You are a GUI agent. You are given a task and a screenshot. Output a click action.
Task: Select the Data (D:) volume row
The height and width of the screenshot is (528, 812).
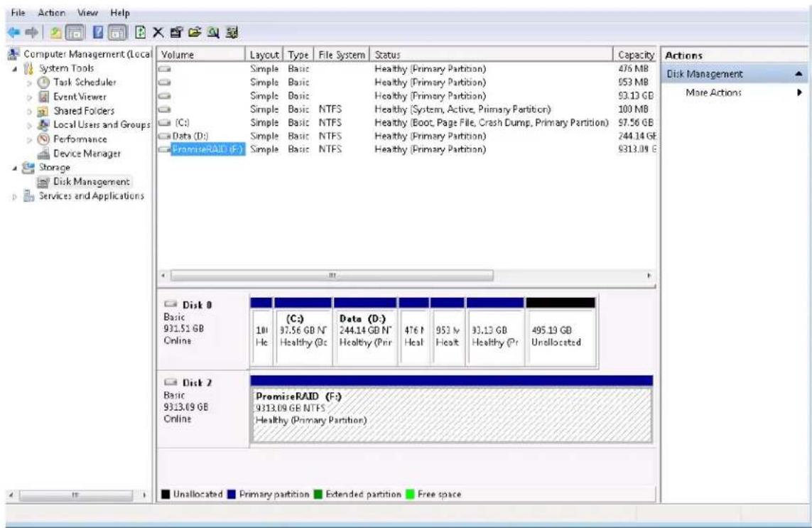tap(407, 136)
